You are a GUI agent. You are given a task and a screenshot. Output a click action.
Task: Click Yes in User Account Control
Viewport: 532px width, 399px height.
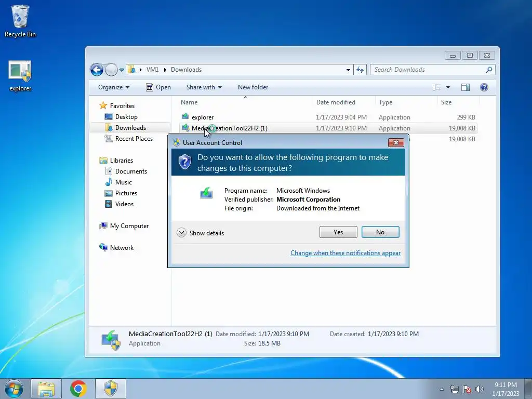[338, 232]
